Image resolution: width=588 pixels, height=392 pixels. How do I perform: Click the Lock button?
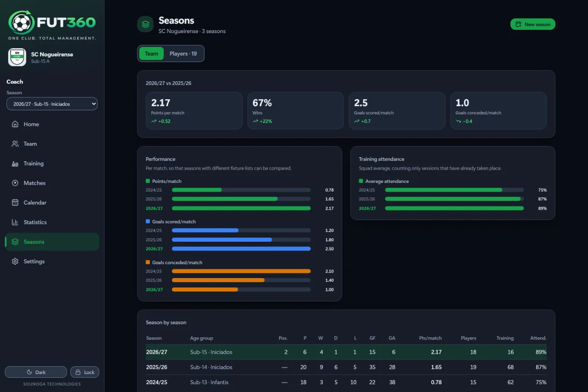pos(85,372)
